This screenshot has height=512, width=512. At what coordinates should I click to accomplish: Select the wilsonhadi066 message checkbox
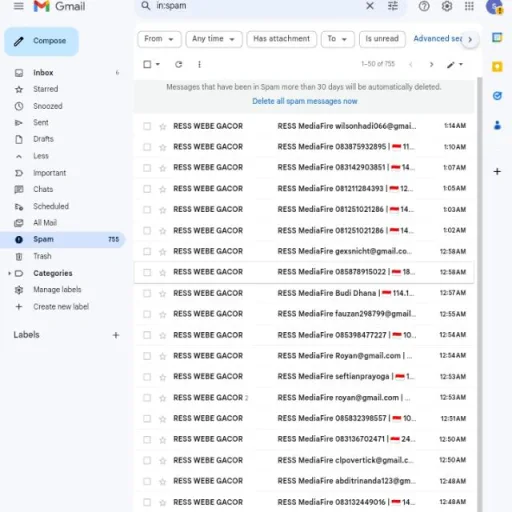147,126
